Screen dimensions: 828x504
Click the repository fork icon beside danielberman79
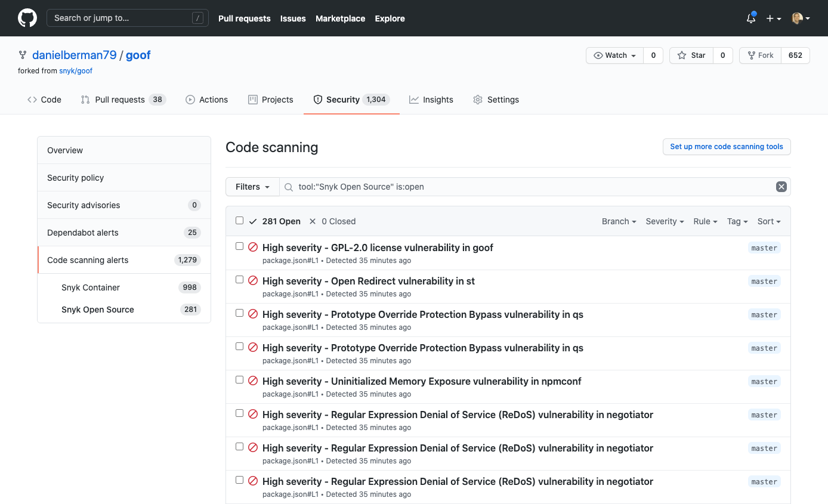(23, 55)
